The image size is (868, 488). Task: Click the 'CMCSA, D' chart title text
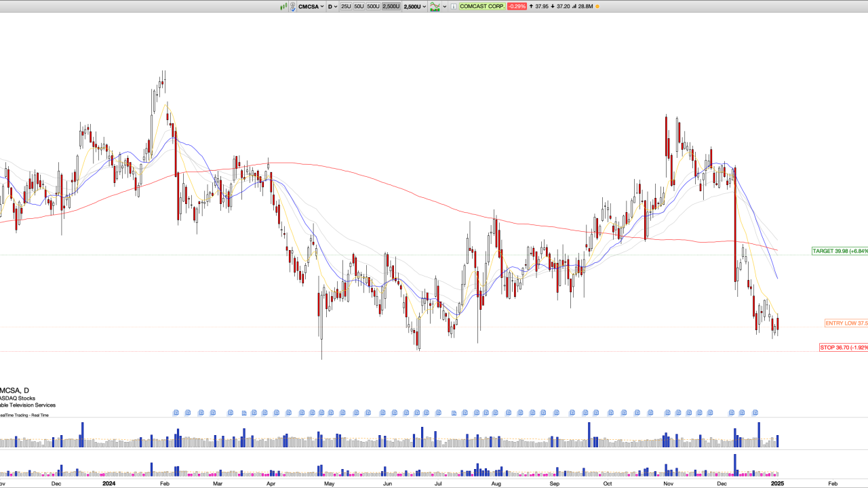pos(14,390)
